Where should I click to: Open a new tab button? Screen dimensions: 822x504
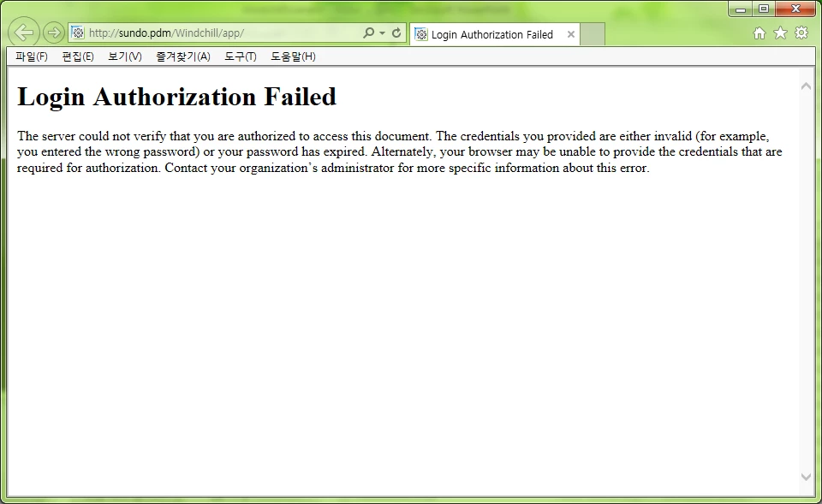click(593, 34)
